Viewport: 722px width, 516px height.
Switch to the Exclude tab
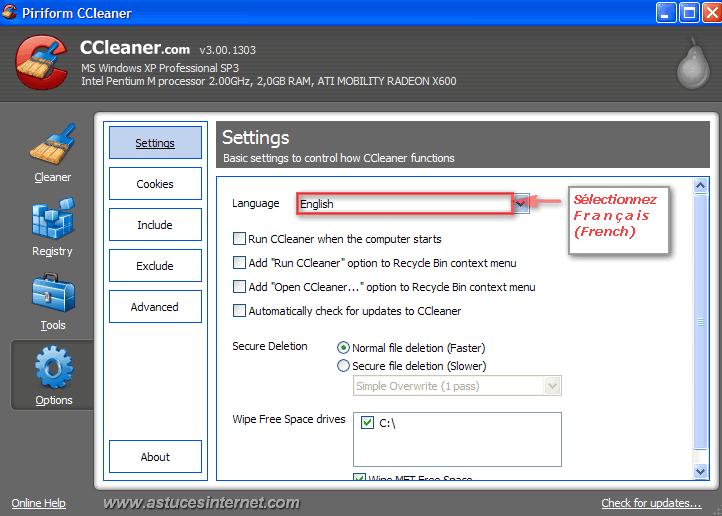click(155, 266)
